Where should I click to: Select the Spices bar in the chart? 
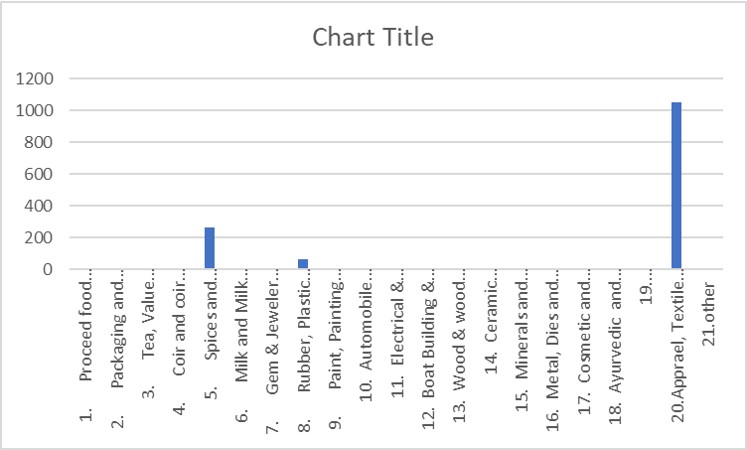coord(210,248)
